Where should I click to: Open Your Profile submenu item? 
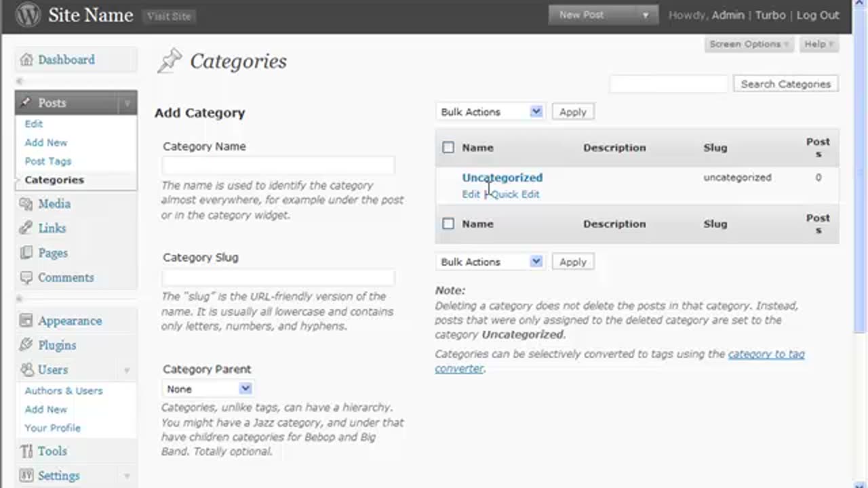[x=53, y=428]
